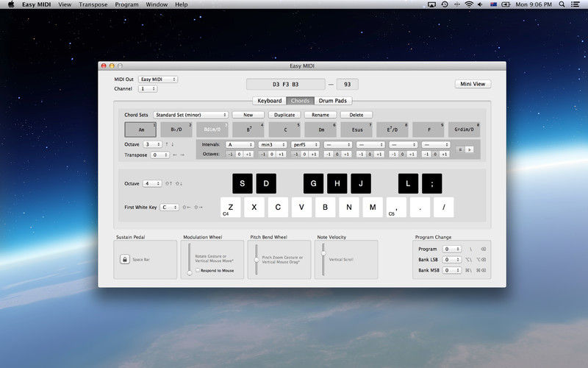Play the white N key
The width and height of the screenshot is (588, 368).
349,208
